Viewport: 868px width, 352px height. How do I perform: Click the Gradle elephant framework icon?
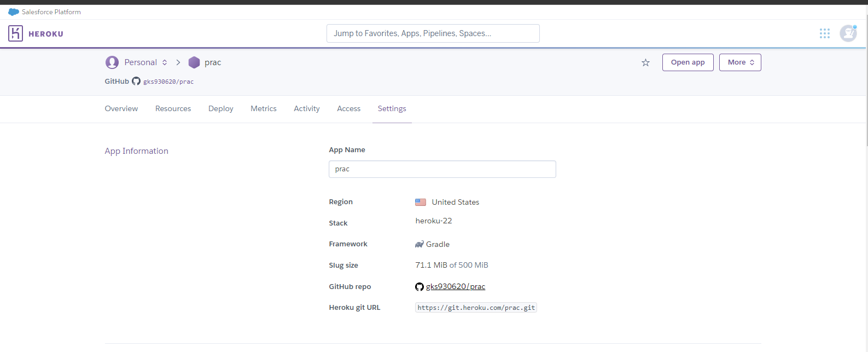(x=420, y=244)
